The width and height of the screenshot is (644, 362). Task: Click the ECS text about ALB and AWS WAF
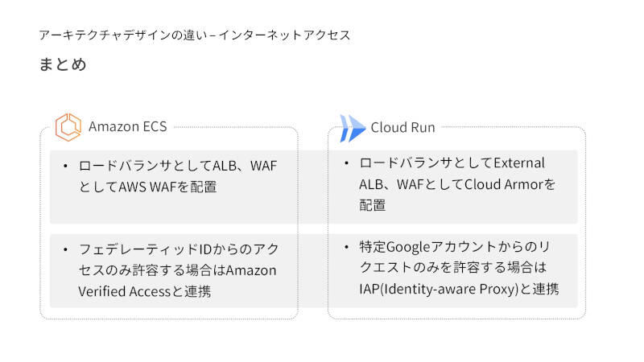click(x=177, y=175)
